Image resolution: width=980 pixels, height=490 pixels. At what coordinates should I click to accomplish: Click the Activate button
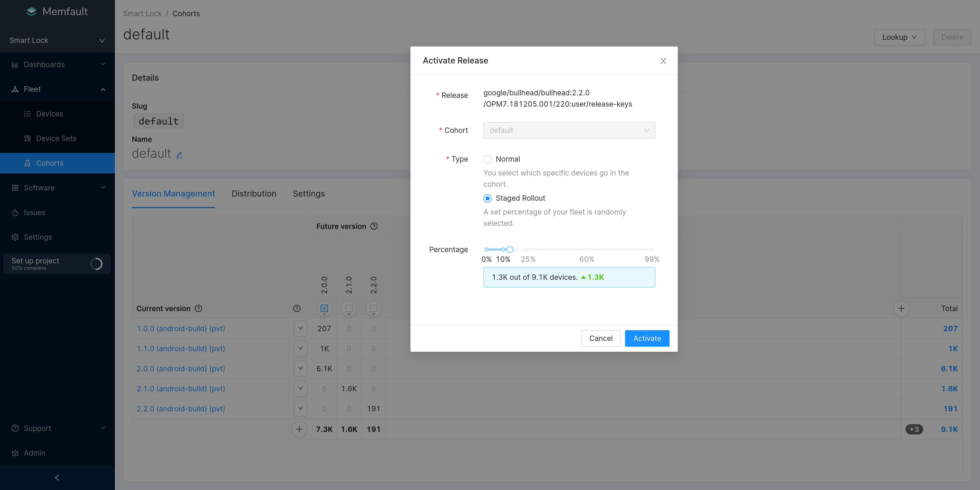tap(647, 338)
